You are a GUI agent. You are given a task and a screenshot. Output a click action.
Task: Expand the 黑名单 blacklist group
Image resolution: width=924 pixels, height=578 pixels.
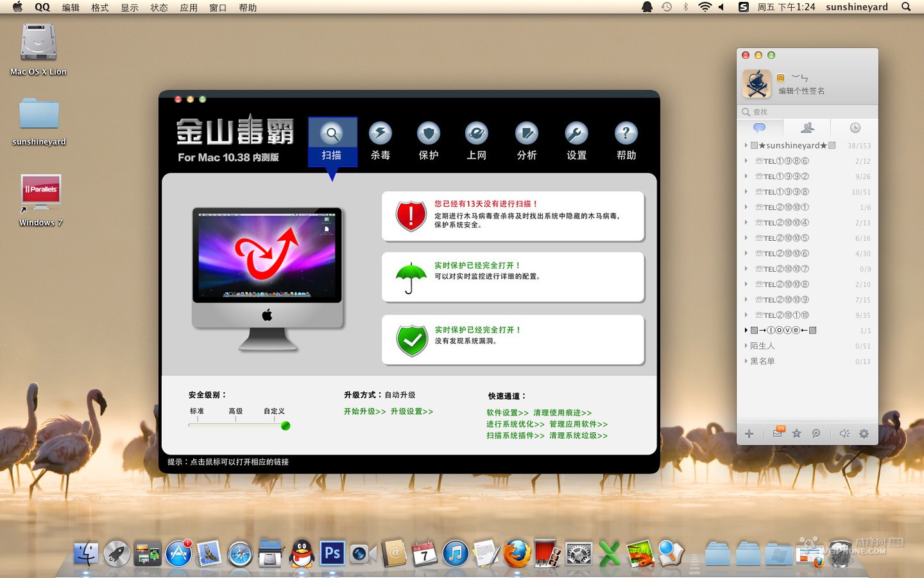point(746,361)
